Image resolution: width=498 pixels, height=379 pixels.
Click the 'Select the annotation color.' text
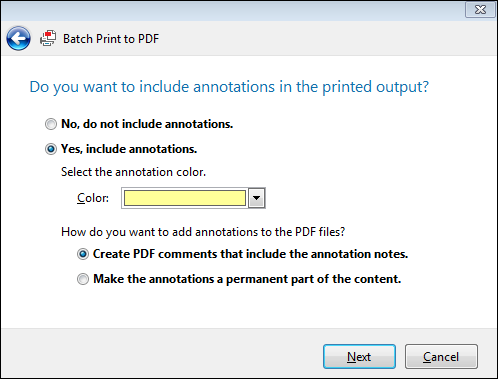pos(133,172)
